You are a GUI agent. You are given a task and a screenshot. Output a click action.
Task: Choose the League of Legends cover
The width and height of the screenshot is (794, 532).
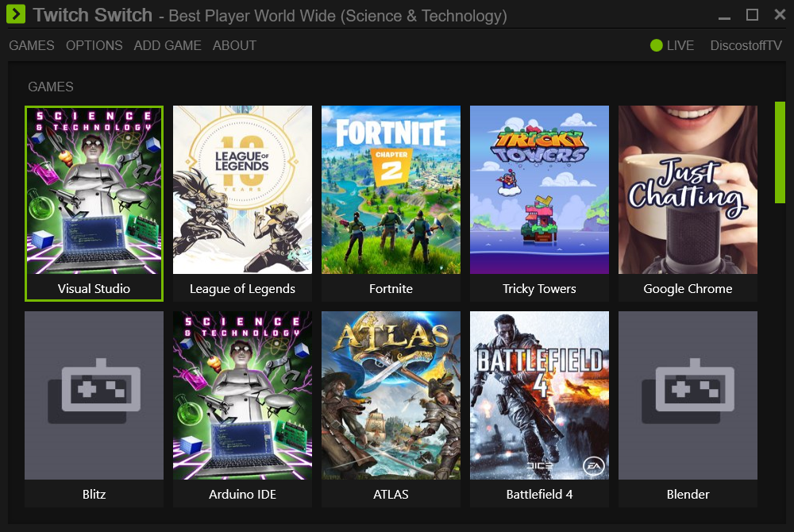(x=242, y=191)
